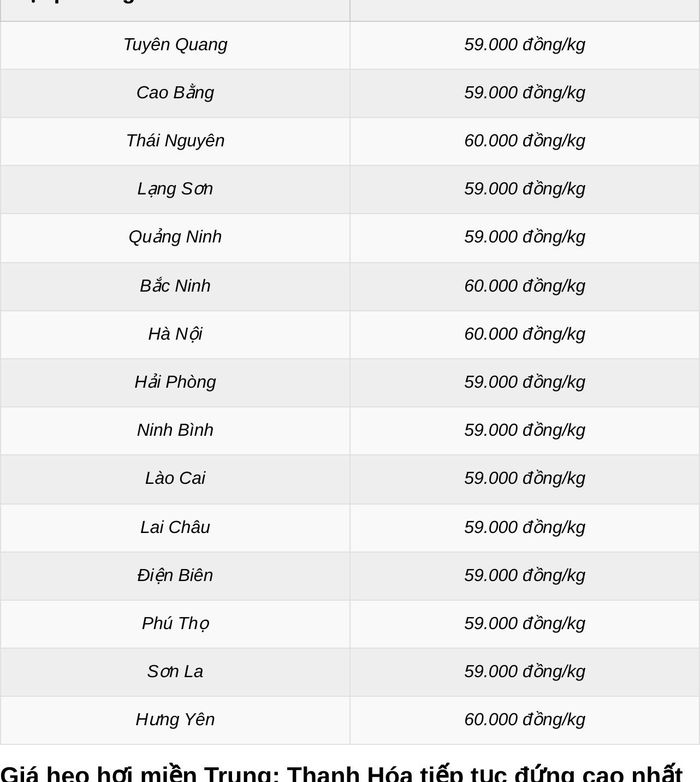Click Thái Nguyên's 60.000 đồng/kg price
The width and height of the screenshot is (700, 782).
click(x=525, y=141)
